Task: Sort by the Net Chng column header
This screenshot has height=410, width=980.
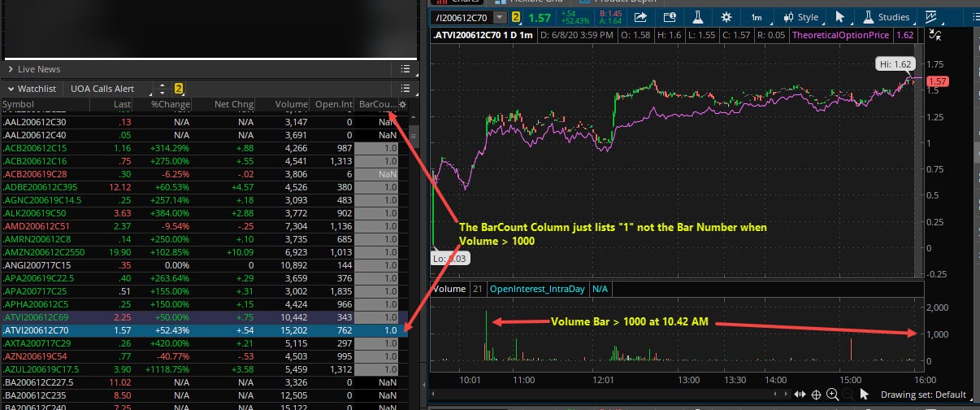Action: pyautogui.click(x=223, y=105)
